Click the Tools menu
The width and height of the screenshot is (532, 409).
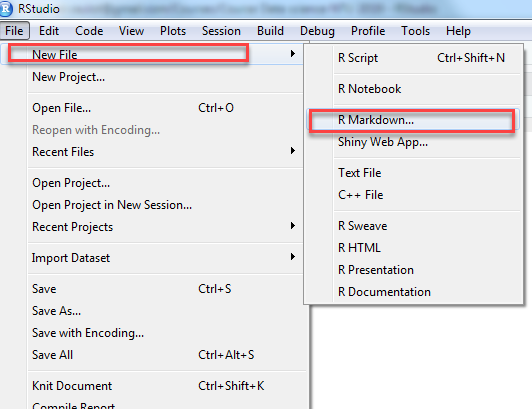pyautogui.click(x=415, y=31)
